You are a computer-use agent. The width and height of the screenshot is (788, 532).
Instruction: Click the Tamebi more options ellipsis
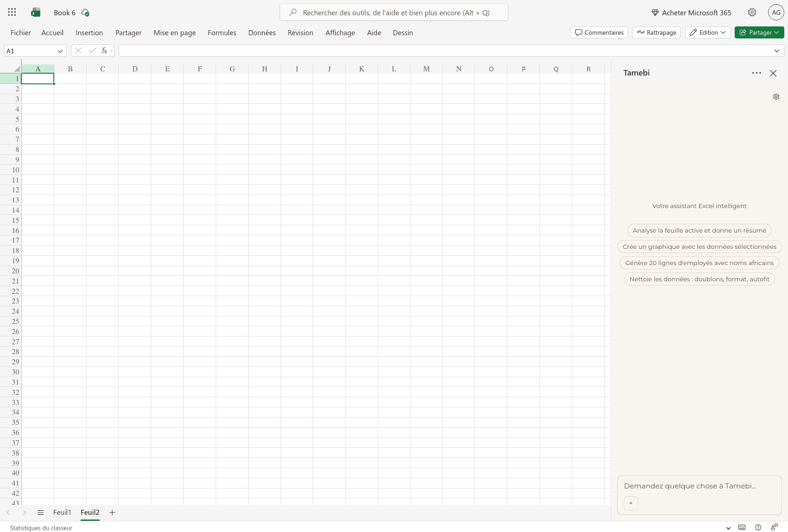coord(756,73)
